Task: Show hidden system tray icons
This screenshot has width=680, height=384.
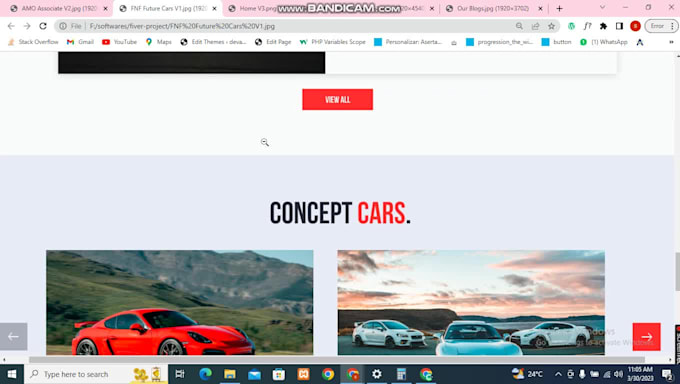Action: point(558,374)
